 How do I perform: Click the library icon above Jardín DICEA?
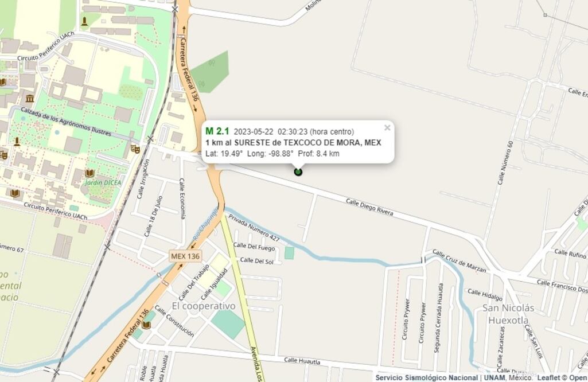tap(89, 173)
